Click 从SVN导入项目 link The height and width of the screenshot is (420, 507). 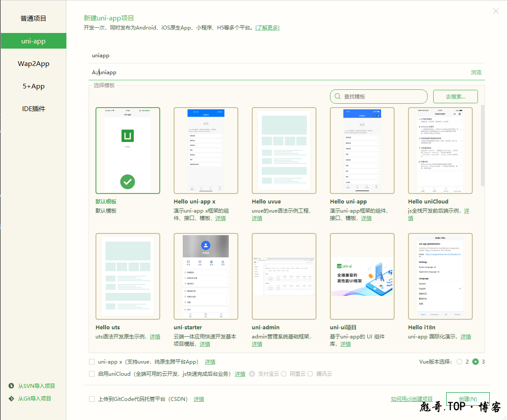pos(36,386)
